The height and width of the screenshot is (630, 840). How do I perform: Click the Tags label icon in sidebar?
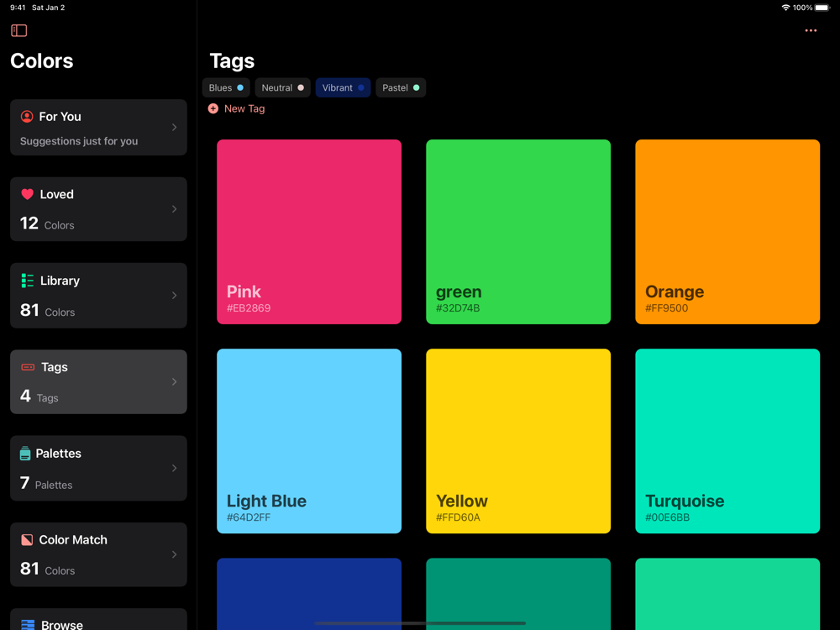[x=28, y=367]
